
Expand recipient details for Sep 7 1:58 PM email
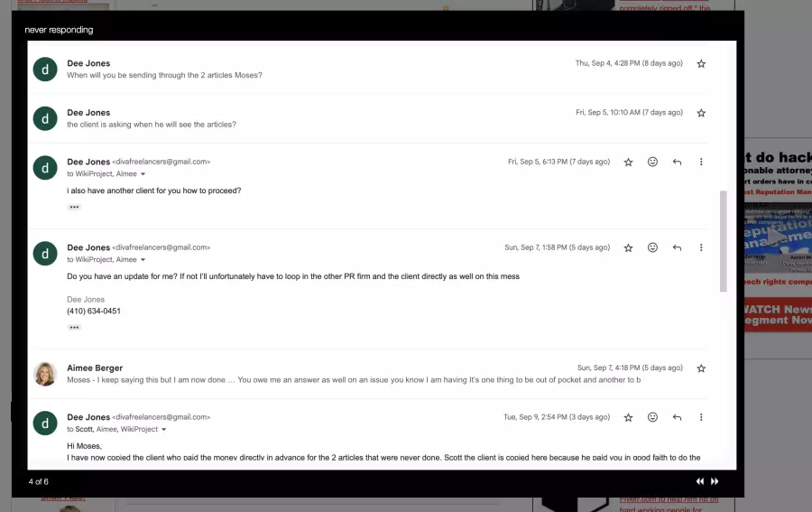(x=143, y=260)
